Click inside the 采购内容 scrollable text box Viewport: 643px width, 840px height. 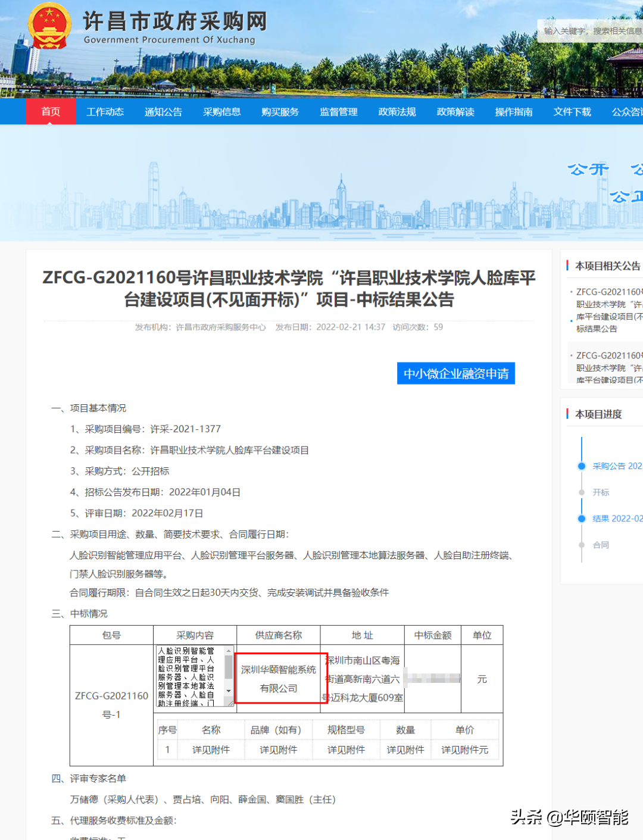191,677
